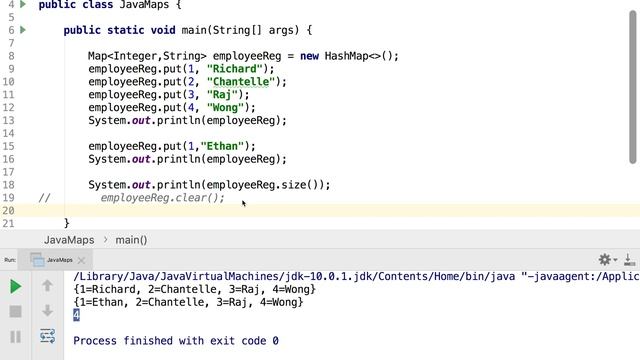The width and height of the screenshot is (640, 360).
Task: Click the "Richard" string literal
Action: click(x=235, y=69)
